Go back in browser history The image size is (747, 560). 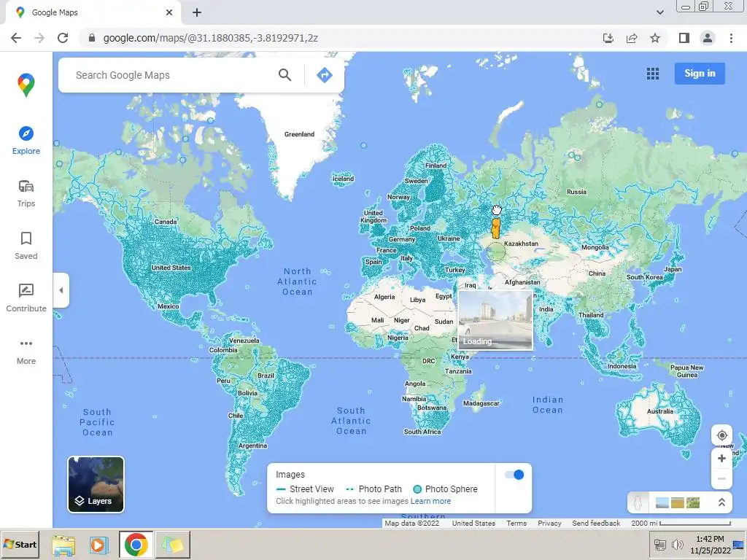[x=16, y=38]
